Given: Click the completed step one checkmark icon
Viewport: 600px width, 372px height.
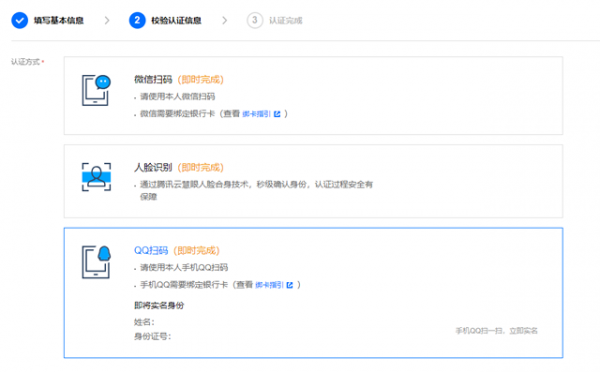Looking at the screenshot, I should pyautogui.click(x=20, y=20).
